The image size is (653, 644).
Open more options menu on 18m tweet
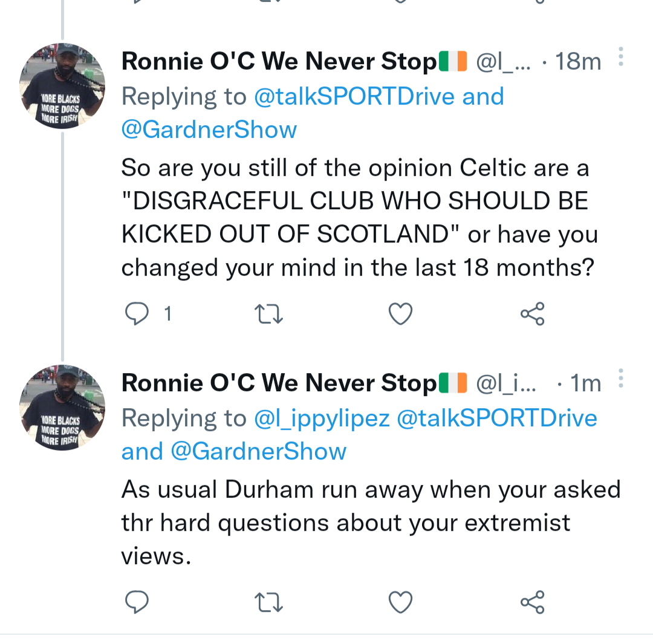(620, 57)
